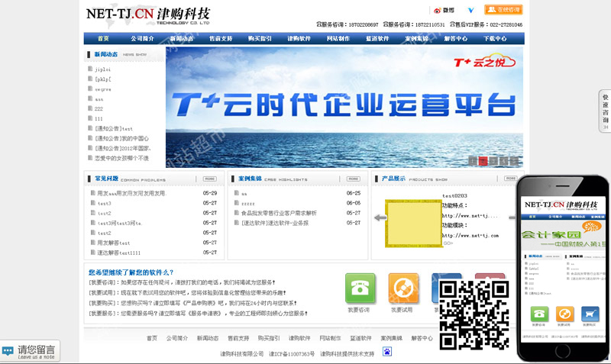Screen dimensions: 611x364
Task: Click MORE button in 常见问题 panel
Action: pyautogui.click(x=210, y=179)
